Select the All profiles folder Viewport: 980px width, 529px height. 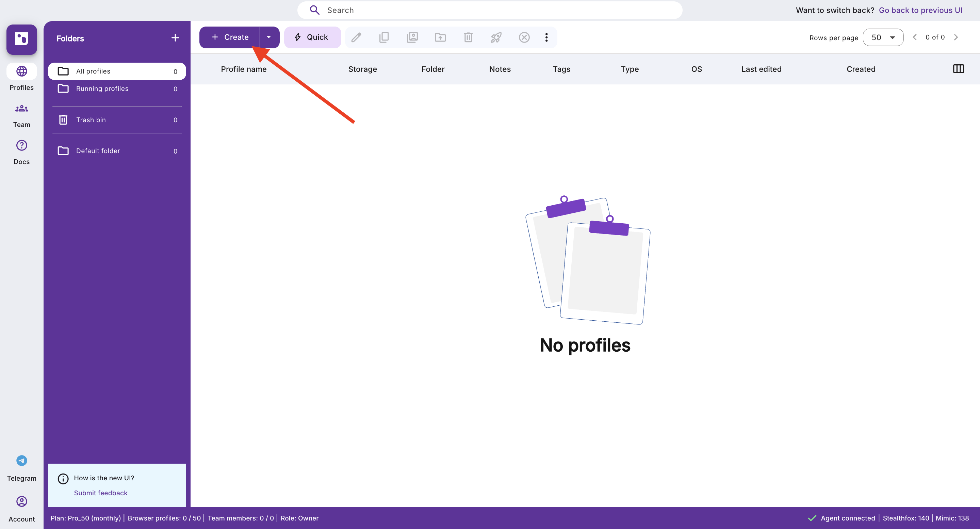[117, 71]
